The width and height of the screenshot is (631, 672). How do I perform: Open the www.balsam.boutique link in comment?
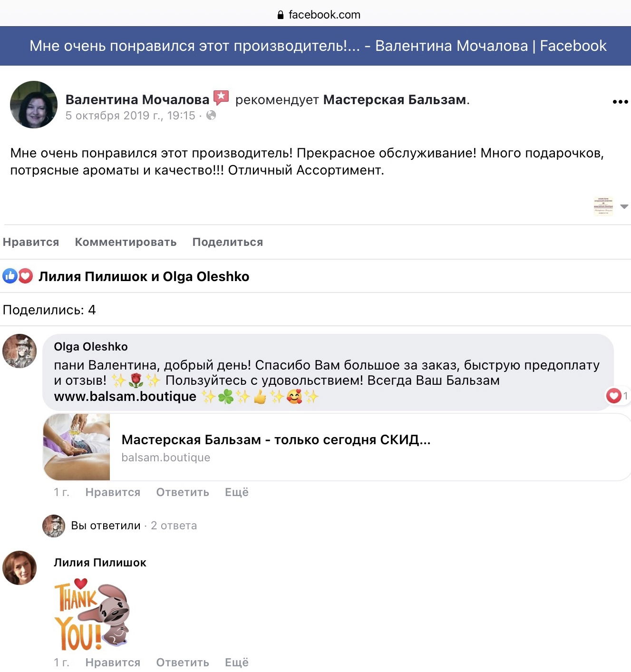(125, 396)
